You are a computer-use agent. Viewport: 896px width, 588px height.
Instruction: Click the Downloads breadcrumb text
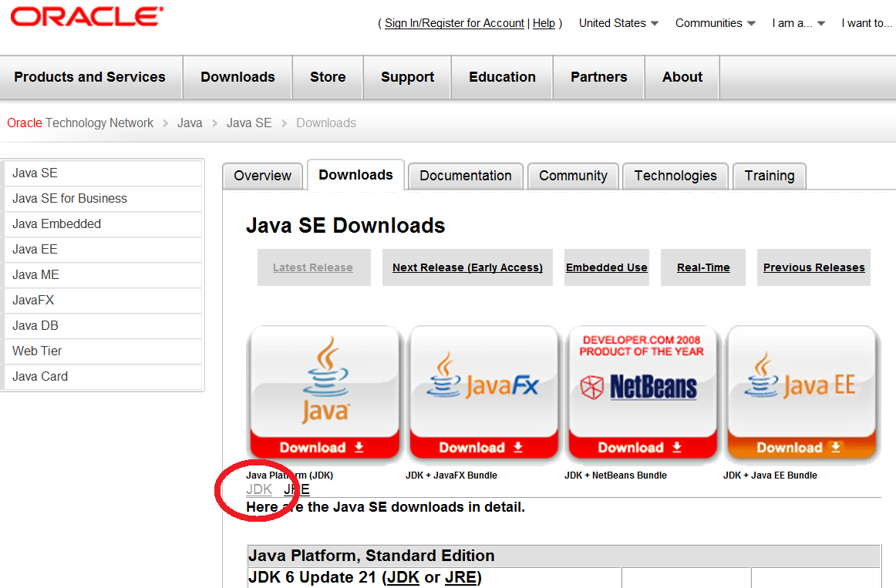(x=325, y=123)
